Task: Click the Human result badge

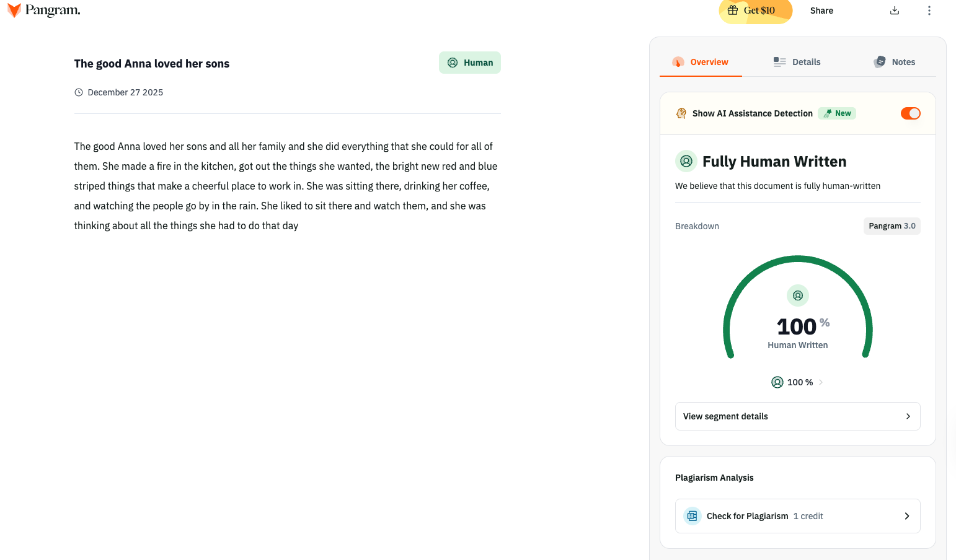Action: 470,63
